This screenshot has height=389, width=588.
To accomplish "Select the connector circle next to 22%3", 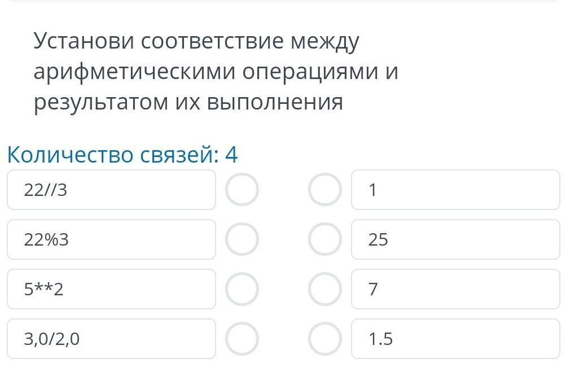I will tap(242, 239).
